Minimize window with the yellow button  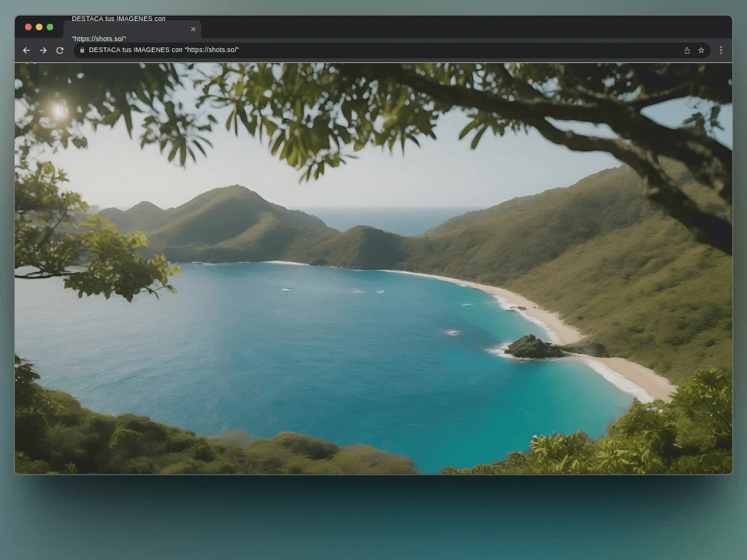pos(39,27)
